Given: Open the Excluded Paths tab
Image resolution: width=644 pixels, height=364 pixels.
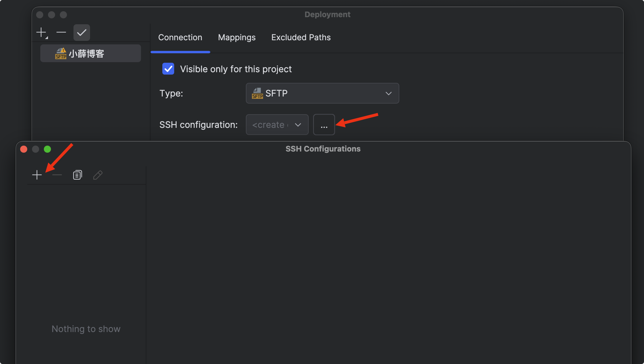Looking at the screenshot, I should point(301,37).
